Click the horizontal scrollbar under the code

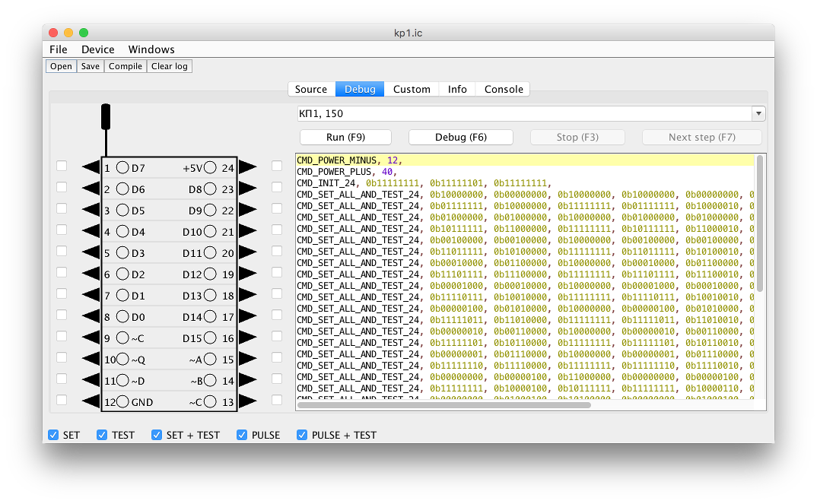click(444, 405)
